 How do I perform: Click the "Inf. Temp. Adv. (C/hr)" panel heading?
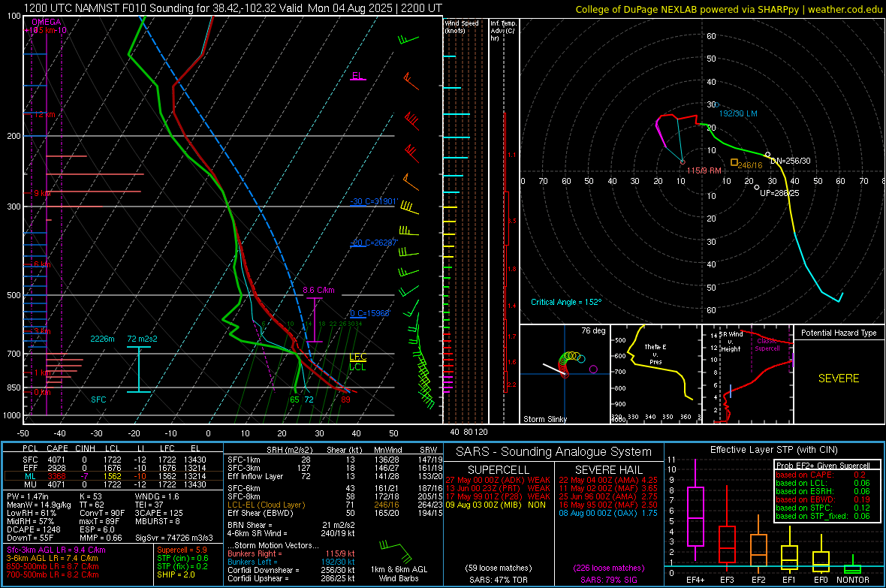point(503,31)
